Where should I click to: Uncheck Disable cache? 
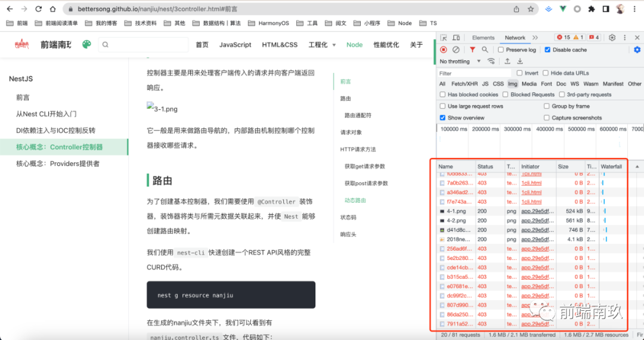[x=547, y=50]
